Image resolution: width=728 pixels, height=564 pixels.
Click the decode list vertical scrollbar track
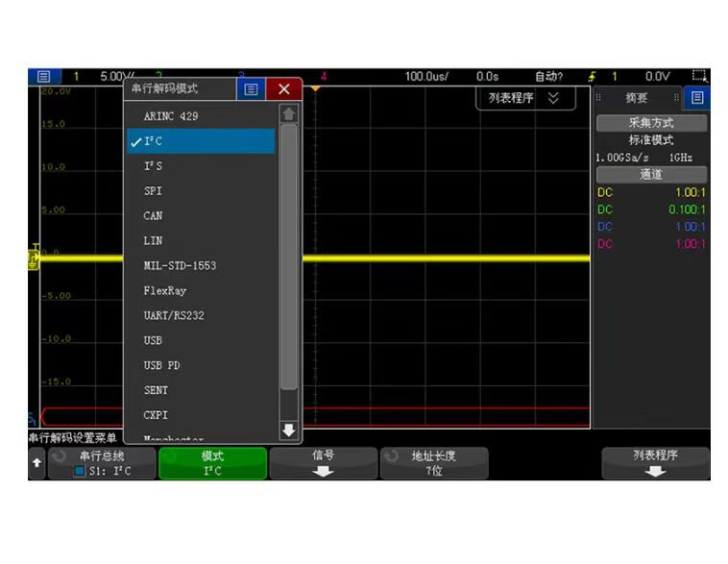288,269
